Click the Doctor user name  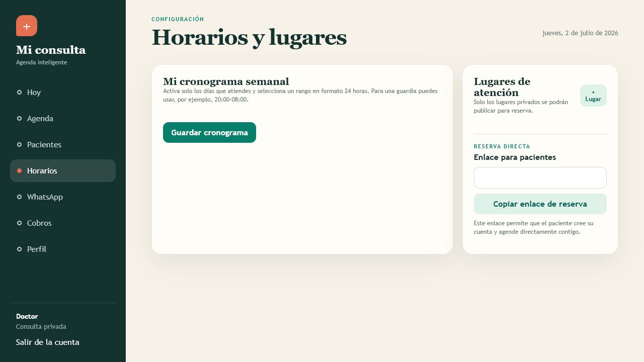click(x=27, y=316)
